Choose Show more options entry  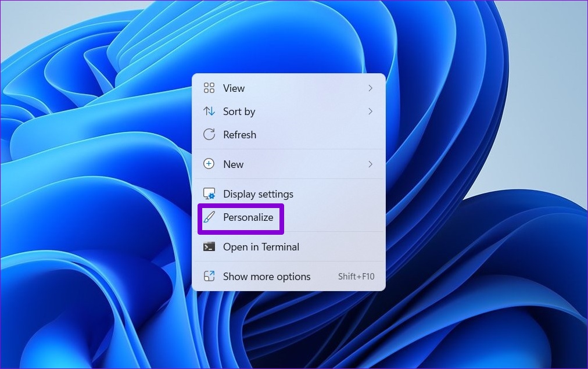point(267,277)
